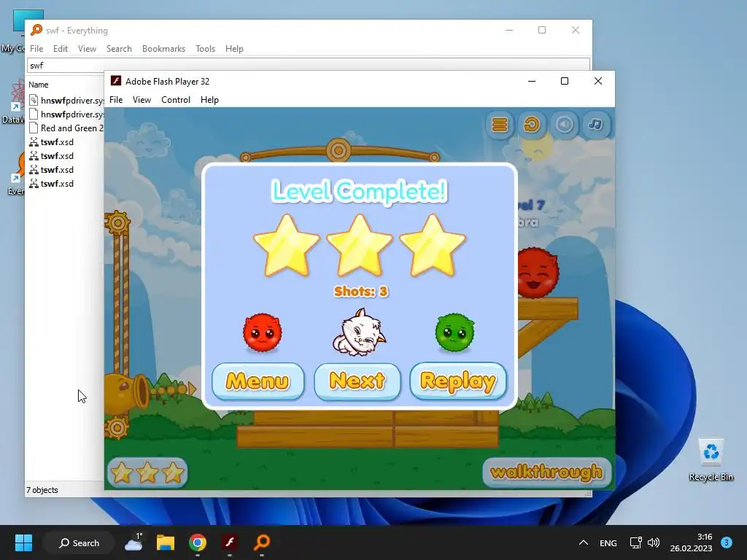747x560 pixels.
Task: Click the Everything window title icon
Action: [x=36, y=30]
